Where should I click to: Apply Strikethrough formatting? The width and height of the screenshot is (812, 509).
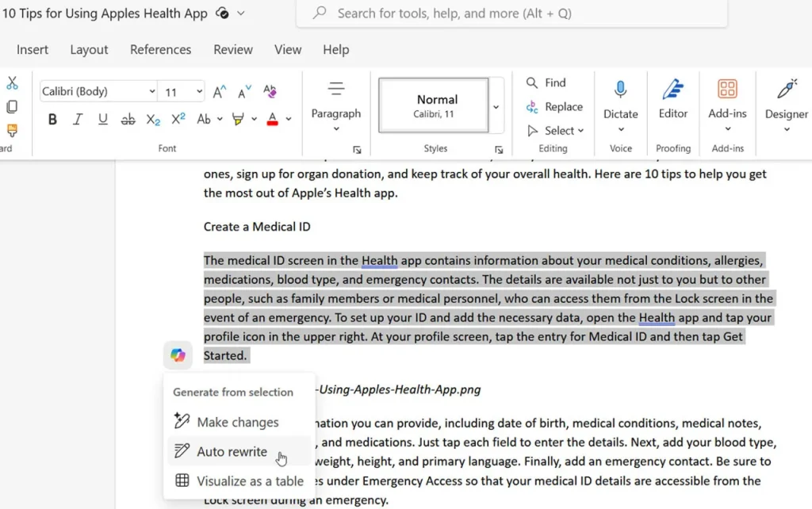pyautogui.click(x=128, y=120)
